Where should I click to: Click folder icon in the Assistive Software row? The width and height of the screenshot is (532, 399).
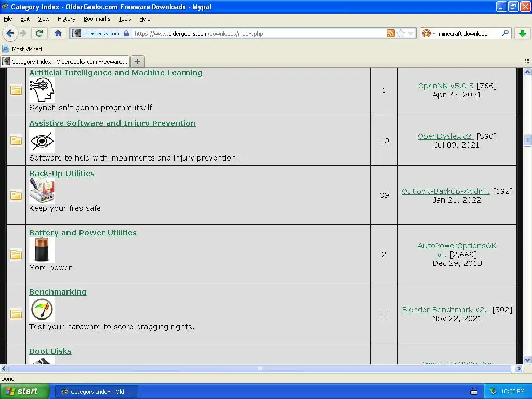pos(16,140)
